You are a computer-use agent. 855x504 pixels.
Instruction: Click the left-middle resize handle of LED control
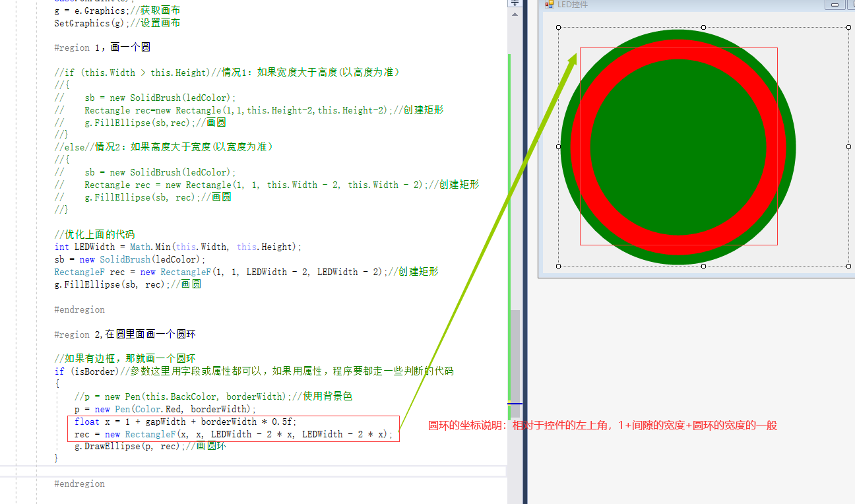click(559, 146)
